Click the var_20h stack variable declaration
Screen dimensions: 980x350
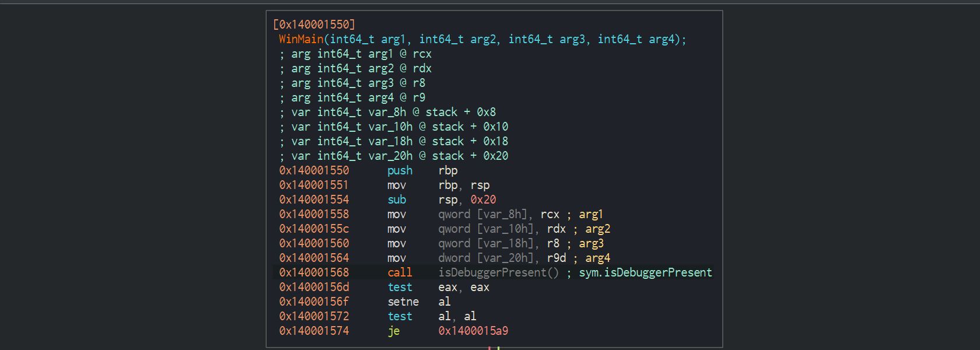point(394,156)
